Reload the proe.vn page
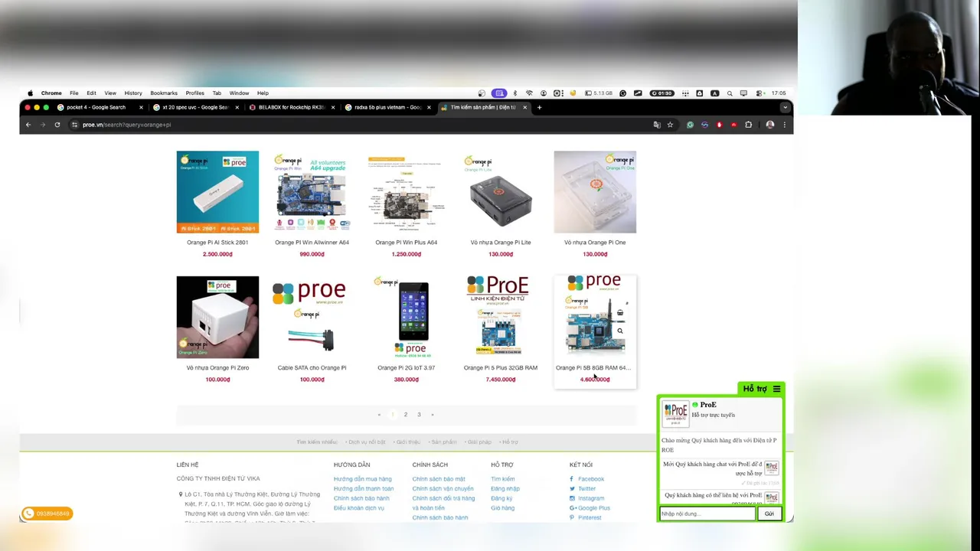 click(57, 125)
